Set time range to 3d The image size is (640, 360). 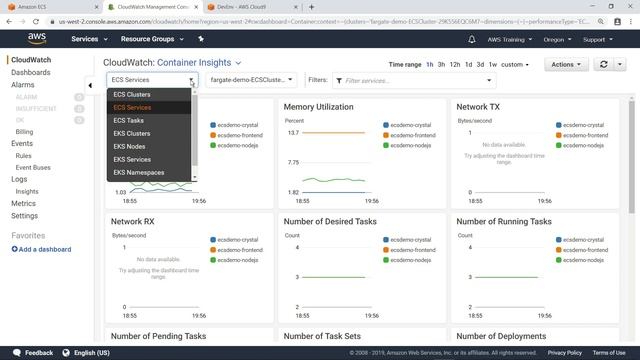pyautogui.click(x=480, y=64)
